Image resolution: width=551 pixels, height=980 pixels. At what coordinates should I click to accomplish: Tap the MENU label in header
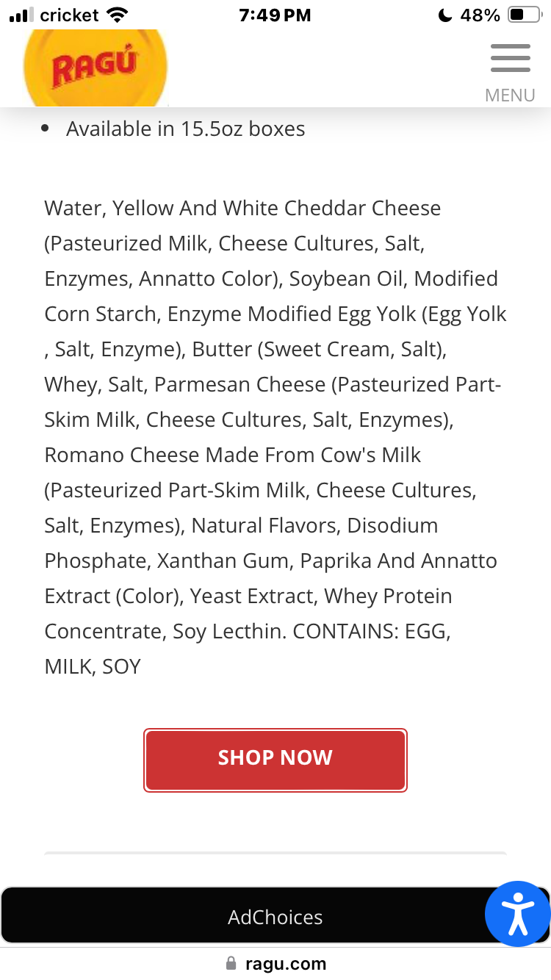[510, 96]
